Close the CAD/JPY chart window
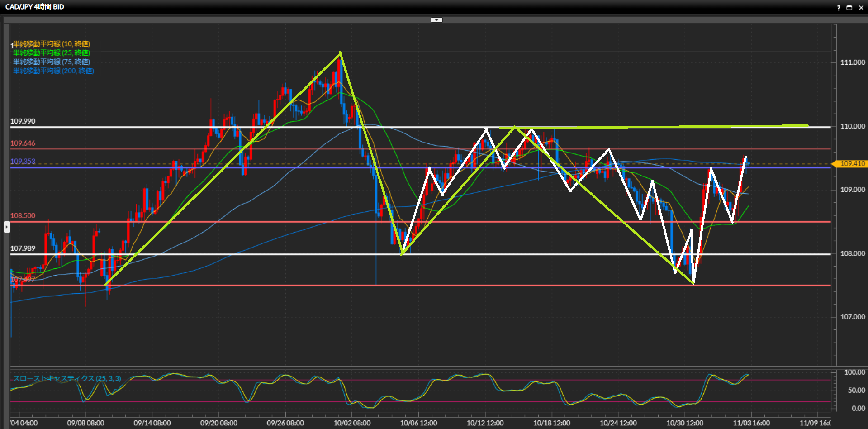868x429 pixels. (x=861, y=8)
